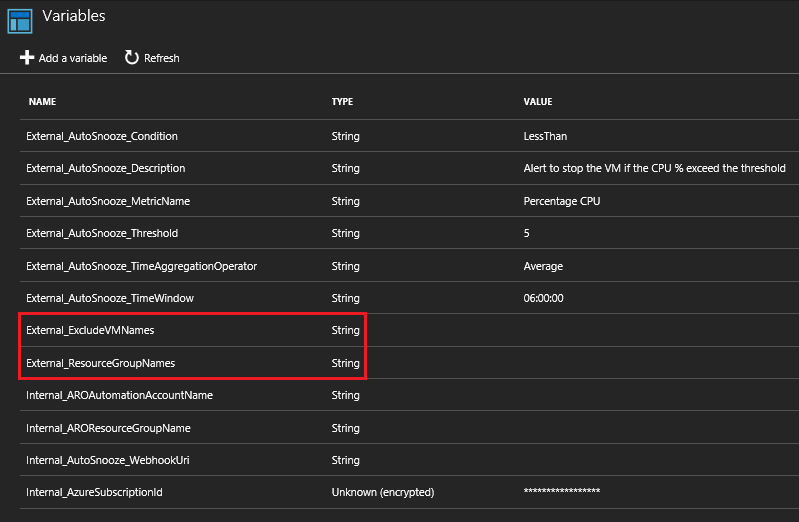799x522 pixels.
Task: Open External_AutoSnooze_MetricName variable
Action: 108,201
